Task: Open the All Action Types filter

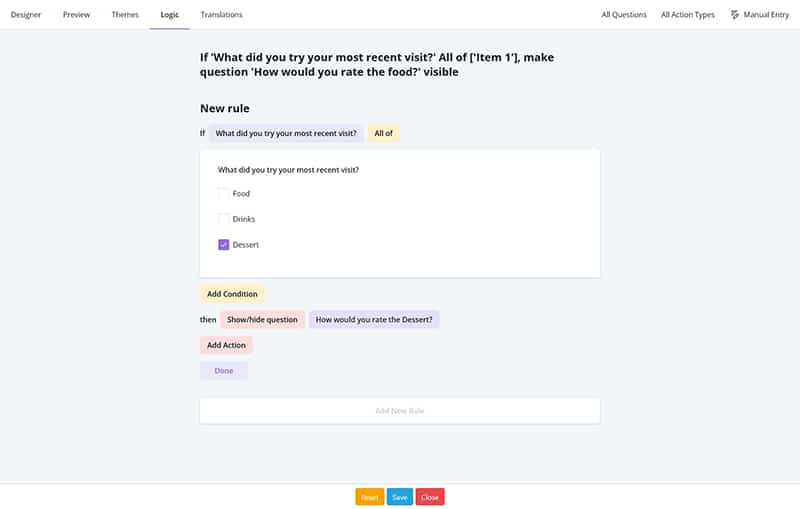Action: point(688,15)
